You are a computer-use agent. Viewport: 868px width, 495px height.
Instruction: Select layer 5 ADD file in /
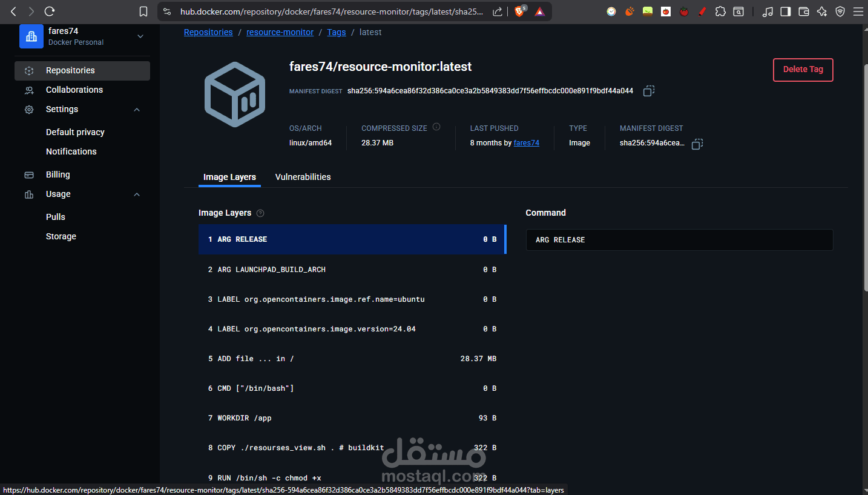(352, 359)
